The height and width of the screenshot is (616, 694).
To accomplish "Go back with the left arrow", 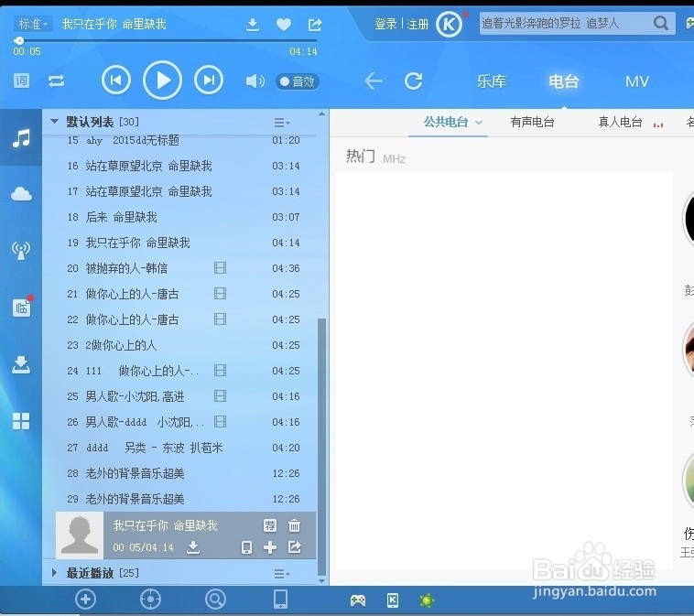I will point(374,81).
